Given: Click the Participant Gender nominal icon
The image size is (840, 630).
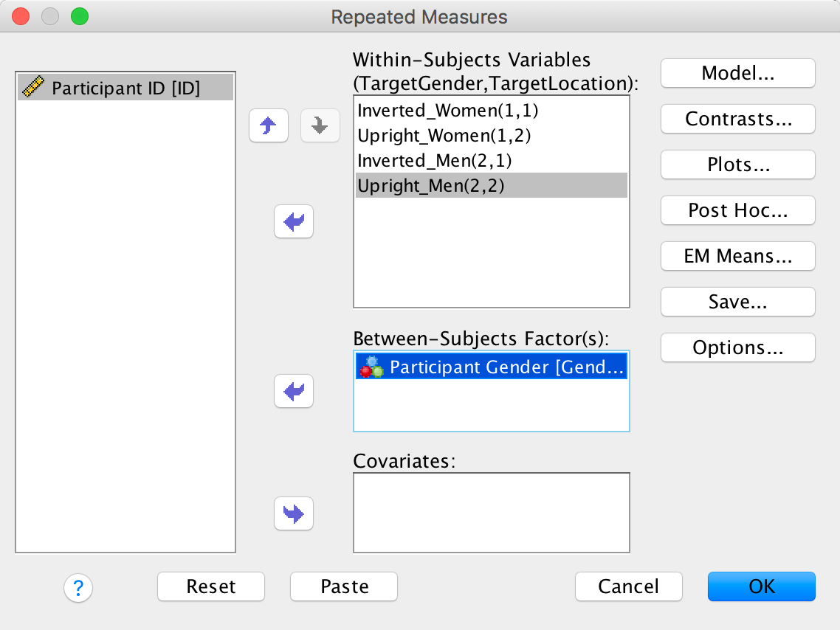Looking at the screenshot, I should click(372, 367).
